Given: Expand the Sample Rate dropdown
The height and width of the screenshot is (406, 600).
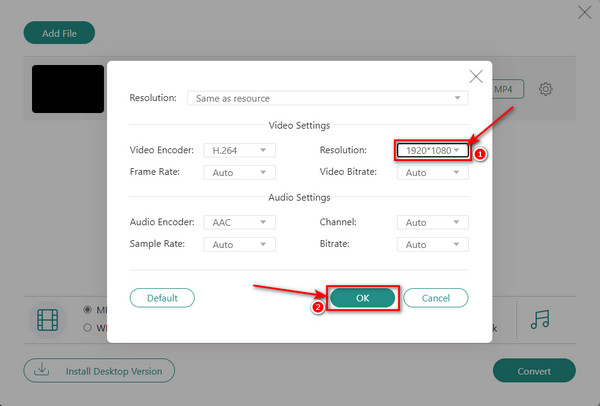Looking at the screenshot, I should coord(239,244).
